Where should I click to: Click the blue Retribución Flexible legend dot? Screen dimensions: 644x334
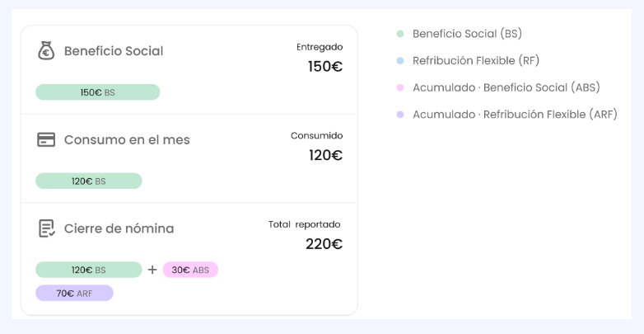(x=400, y=61)
